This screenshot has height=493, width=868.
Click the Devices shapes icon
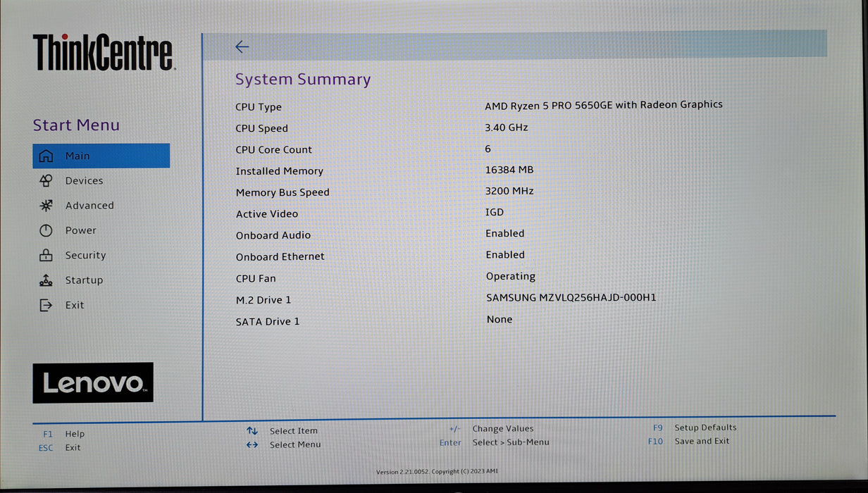click(x=46, y=181)
